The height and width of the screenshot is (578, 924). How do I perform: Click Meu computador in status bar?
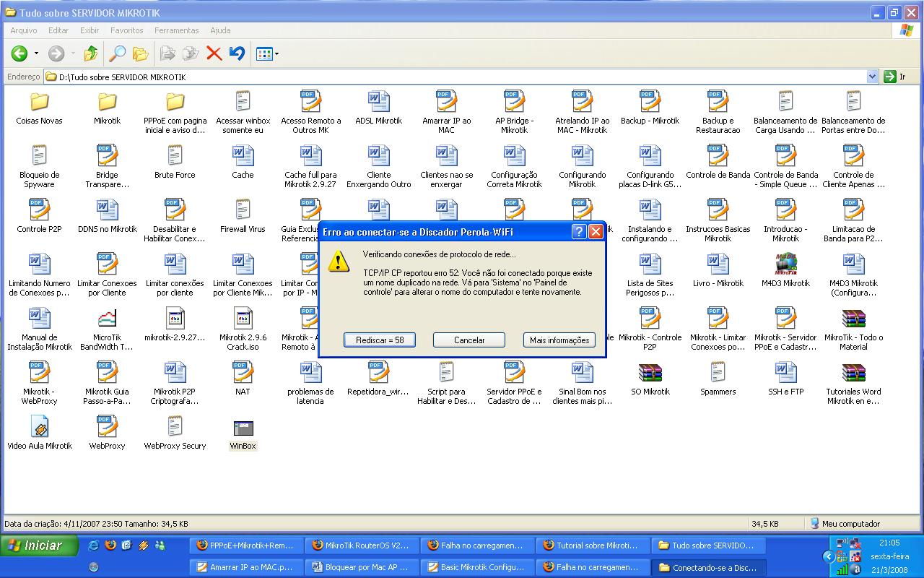(x=845, y=524)
